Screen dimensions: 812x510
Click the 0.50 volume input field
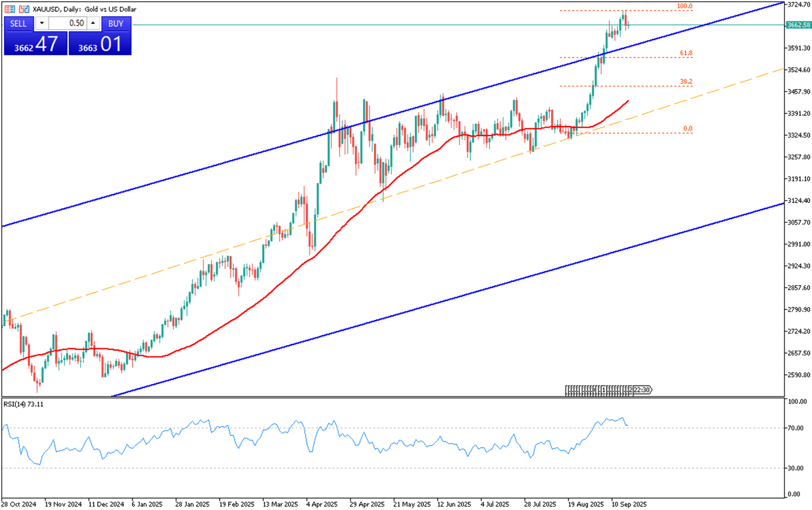67,23
